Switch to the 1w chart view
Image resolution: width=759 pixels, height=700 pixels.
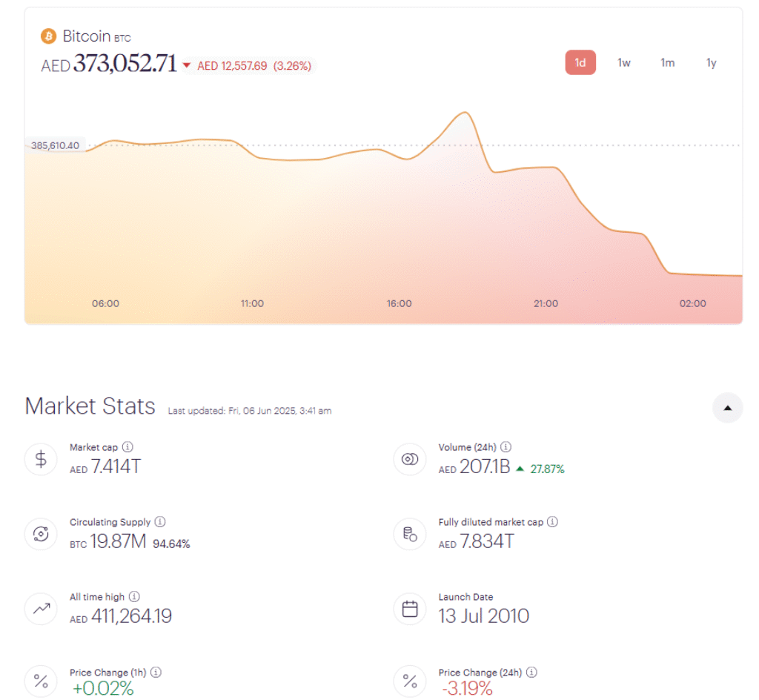point(623,63)
